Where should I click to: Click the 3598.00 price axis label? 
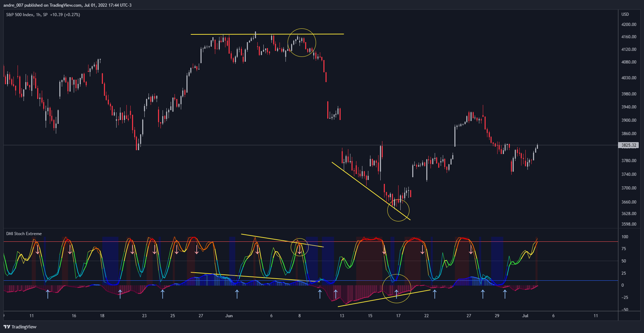point(629,224)
